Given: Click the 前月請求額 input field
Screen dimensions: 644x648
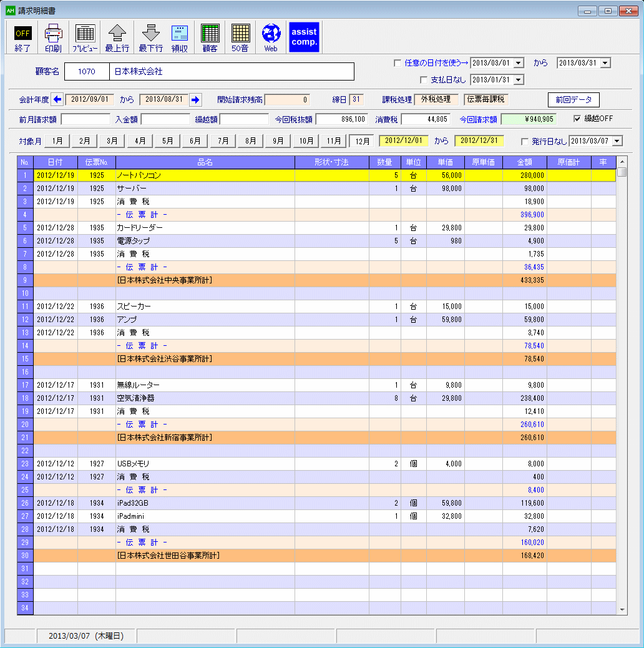Looking at the screenshot, I should [85, 119].
